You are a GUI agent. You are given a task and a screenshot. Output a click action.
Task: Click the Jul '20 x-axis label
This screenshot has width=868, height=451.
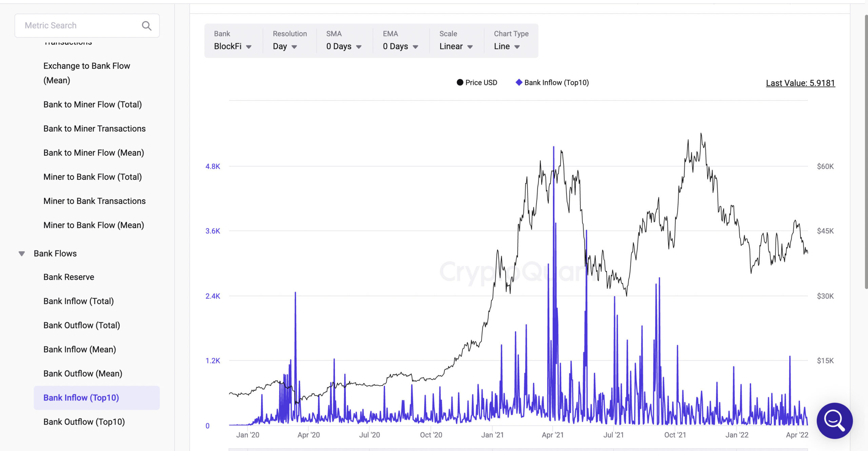click(370, 435)
